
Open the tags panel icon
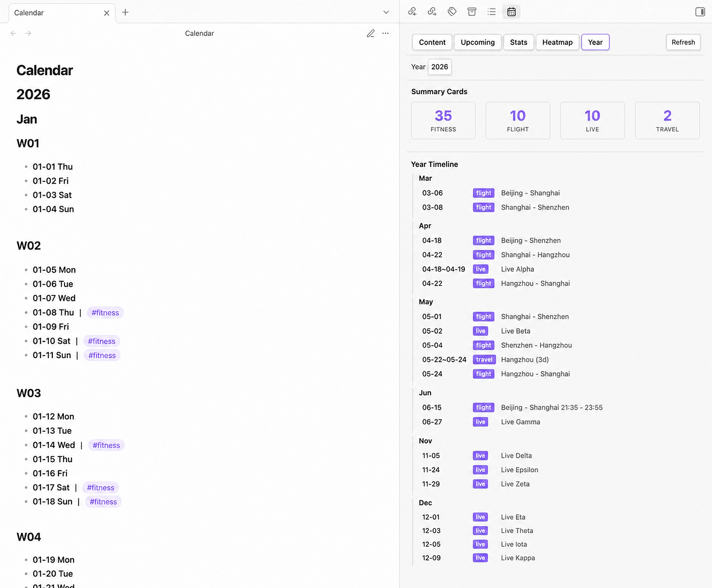point(452,12)
